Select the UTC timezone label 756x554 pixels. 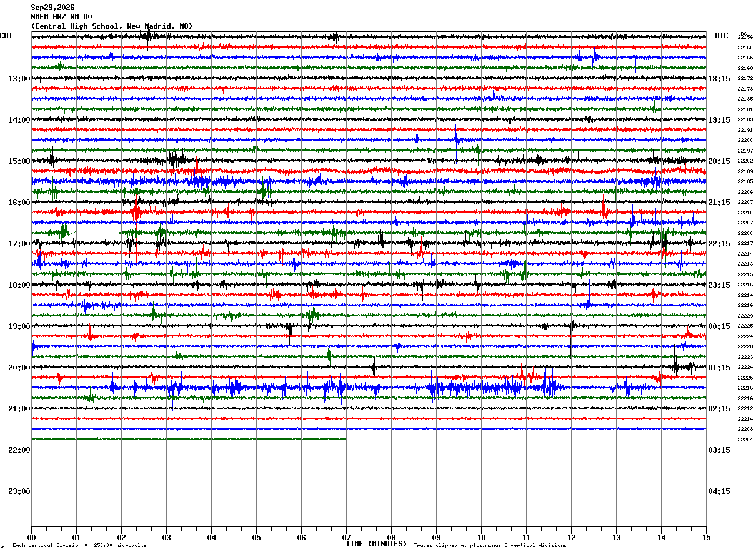722,36
